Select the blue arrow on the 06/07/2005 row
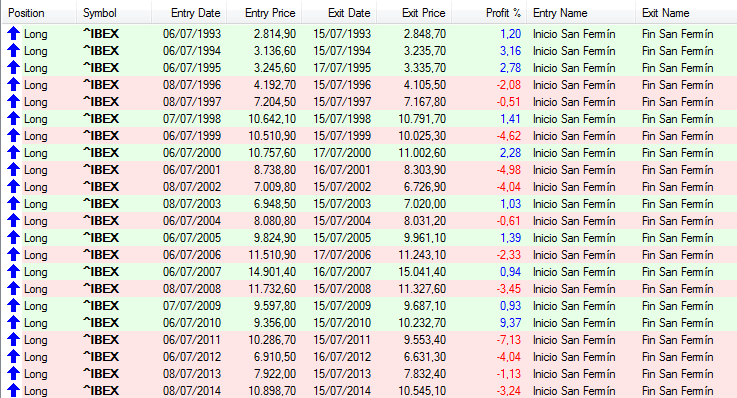The height and width of the screenshot is (398, 737). click(x=13, y=238)
